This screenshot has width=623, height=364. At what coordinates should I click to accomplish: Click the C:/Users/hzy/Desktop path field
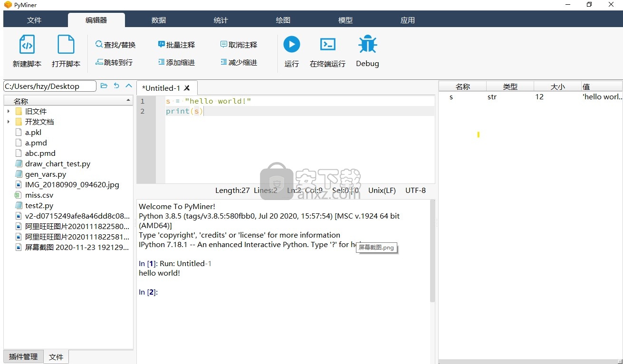49,86
